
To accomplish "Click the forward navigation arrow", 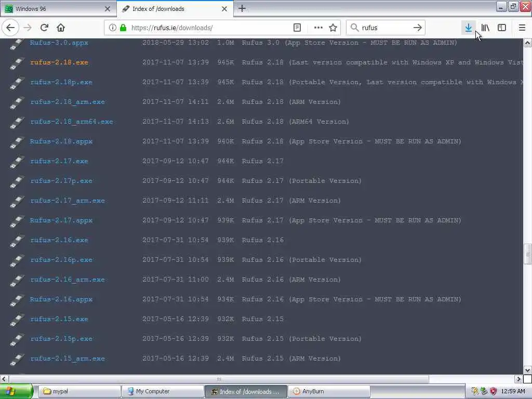I will pyautogui.click(x=28, y=28).
